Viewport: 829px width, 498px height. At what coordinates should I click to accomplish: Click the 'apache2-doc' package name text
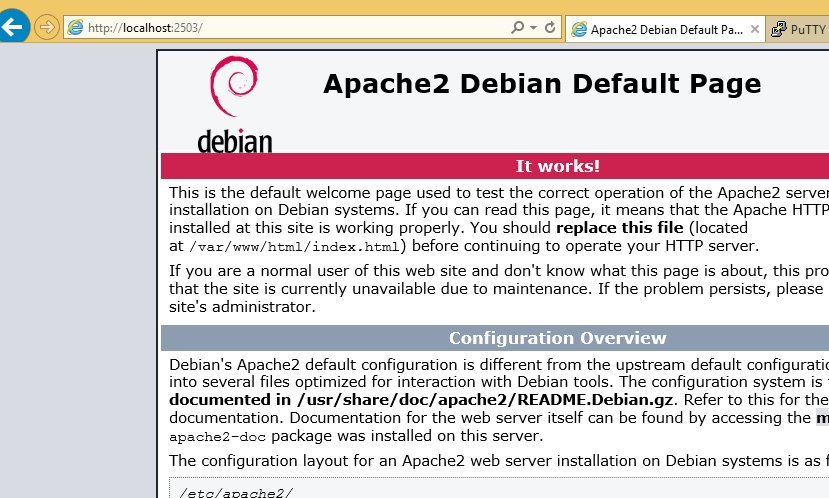[x=217, y=437]
